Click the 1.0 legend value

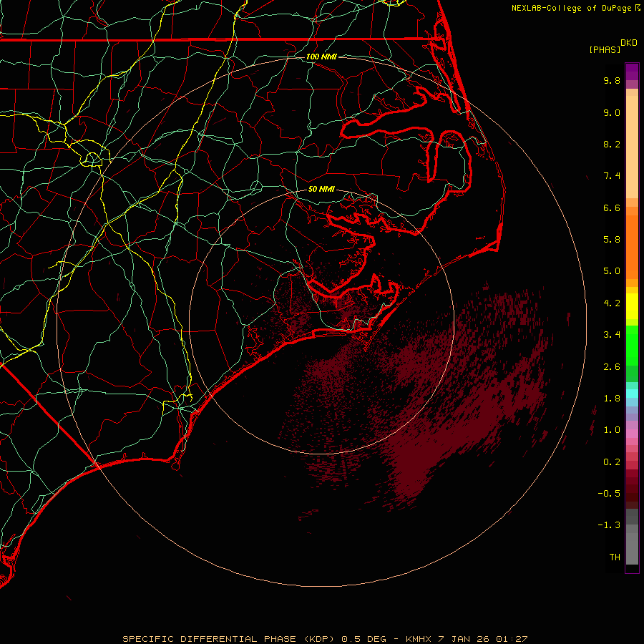point(612,430)
